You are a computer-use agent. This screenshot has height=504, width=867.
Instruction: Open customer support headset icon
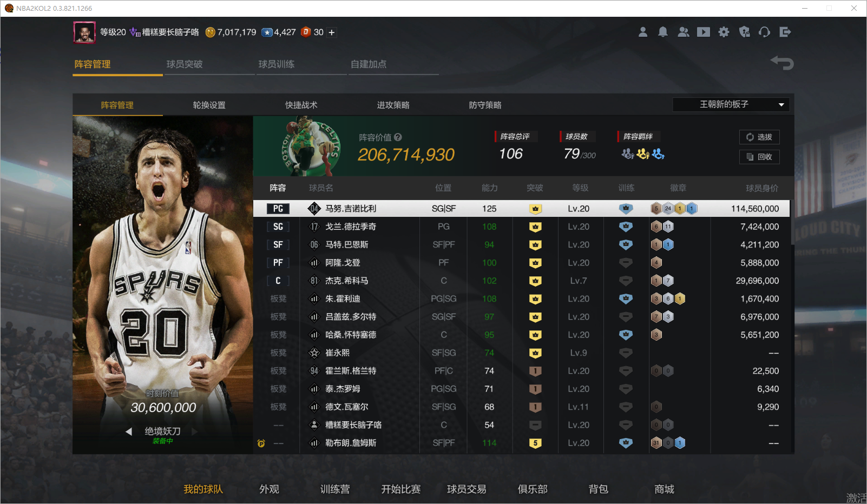coord(764,32)
